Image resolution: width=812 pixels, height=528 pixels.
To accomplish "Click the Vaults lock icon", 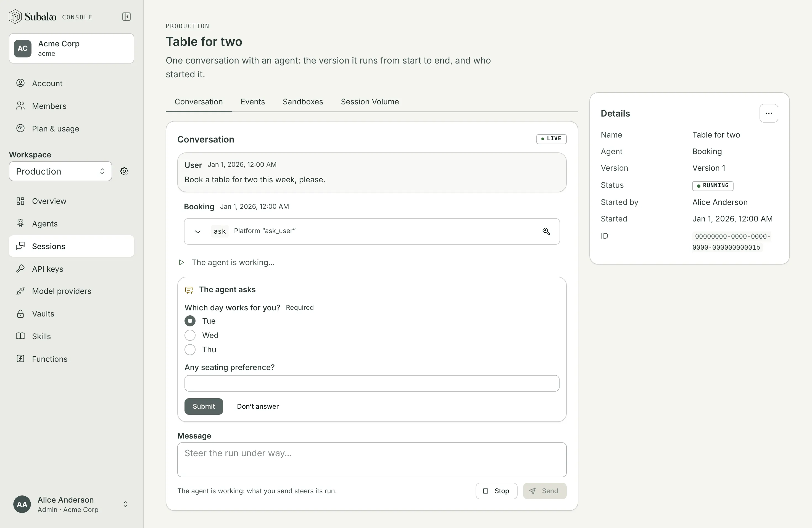I will [20, 313].
